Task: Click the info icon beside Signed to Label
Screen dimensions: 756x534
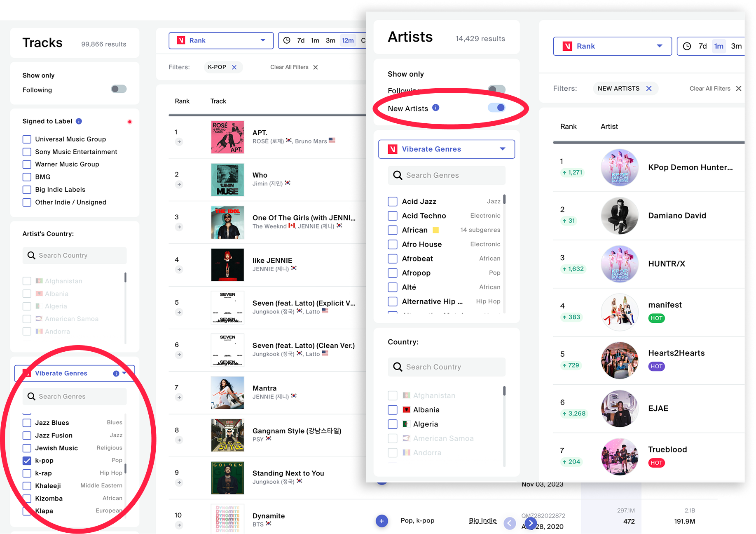Action: (79, 121)
